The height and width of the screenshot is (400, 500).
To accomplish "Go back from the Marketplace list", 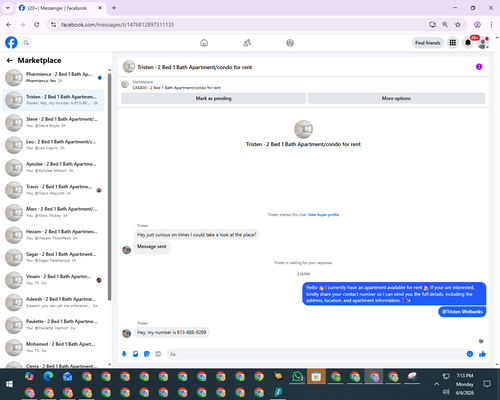I will click(10, 60).
